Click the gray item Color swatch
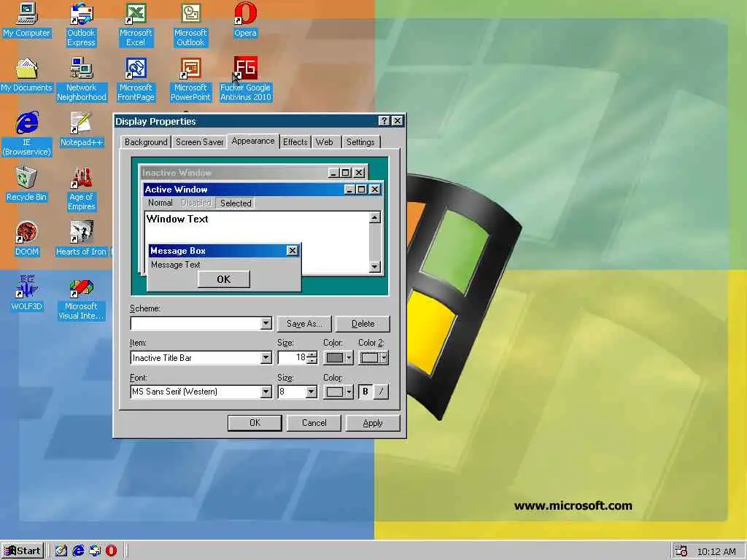Viewport: 747px width, 560px height. point(335,357)
